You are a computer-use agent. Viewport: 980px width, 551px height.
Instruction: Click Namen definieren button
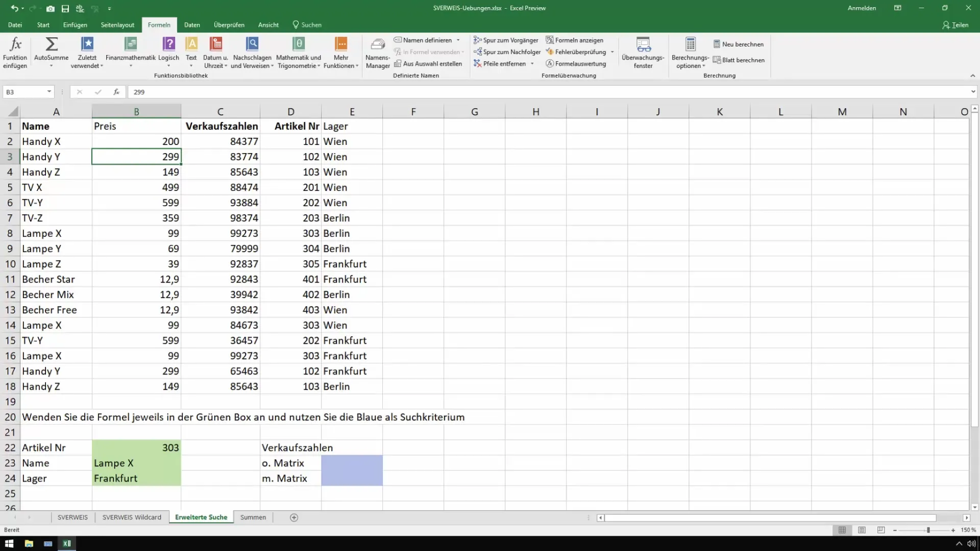tap(423, 40)
